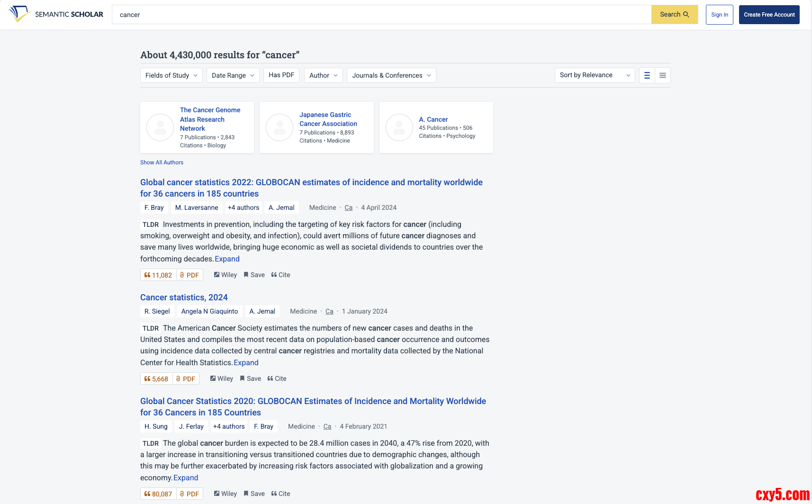Click the Semantic Scholar logo

[56, 14]
